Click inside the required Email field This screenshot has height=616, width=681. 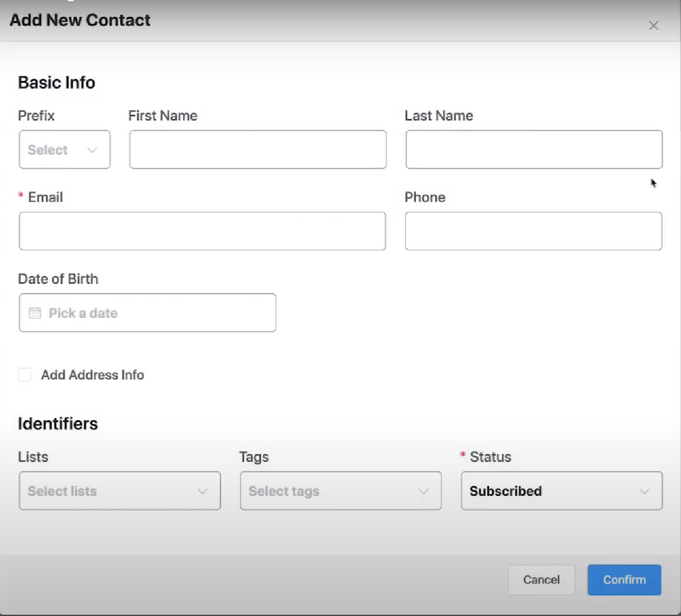tap(202, 231)
